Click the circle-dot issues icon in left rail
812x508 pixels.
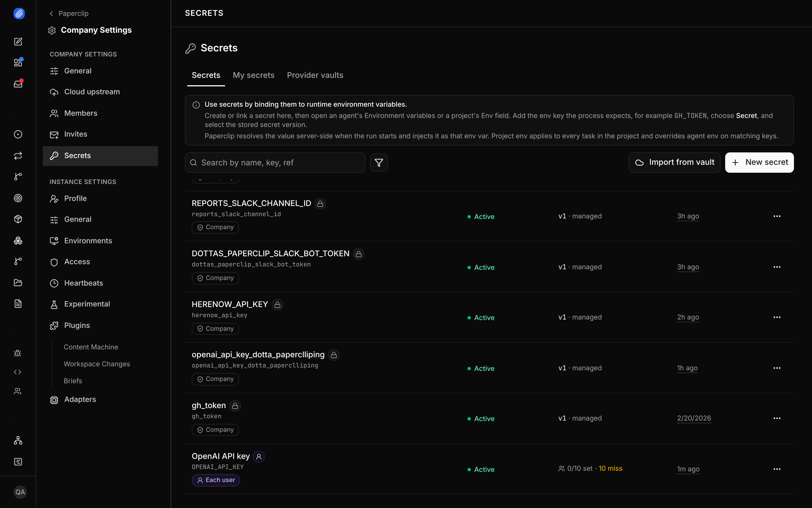pyautogui.click(x=18, y=134)
